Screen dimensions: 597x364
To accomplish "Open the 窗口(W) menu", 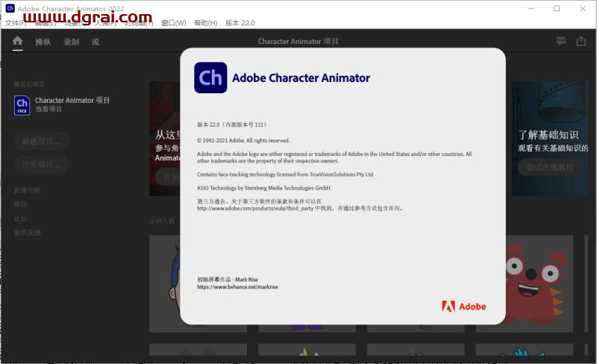I will pos(174,23).
